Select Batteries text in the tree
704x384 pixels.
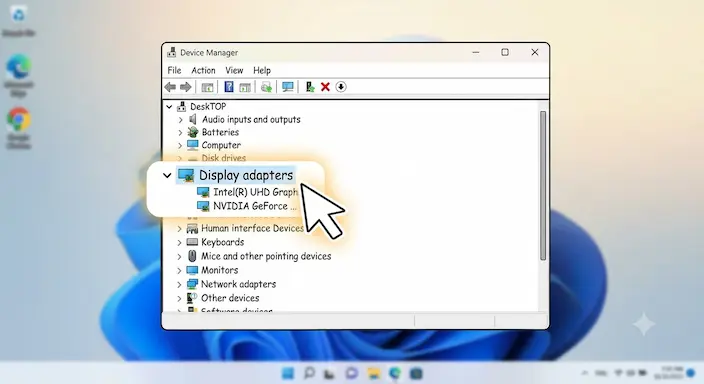[x=220, y=132]
